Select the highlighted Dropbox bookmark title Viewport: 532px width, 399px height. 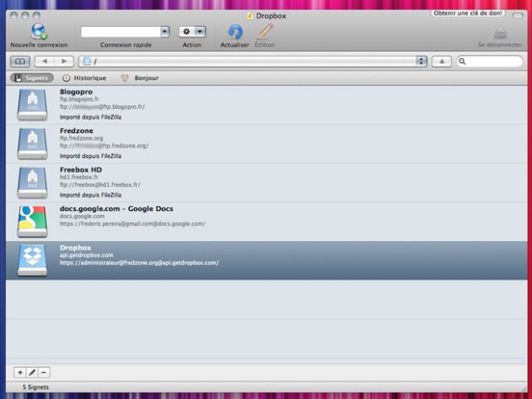(76, 248)
